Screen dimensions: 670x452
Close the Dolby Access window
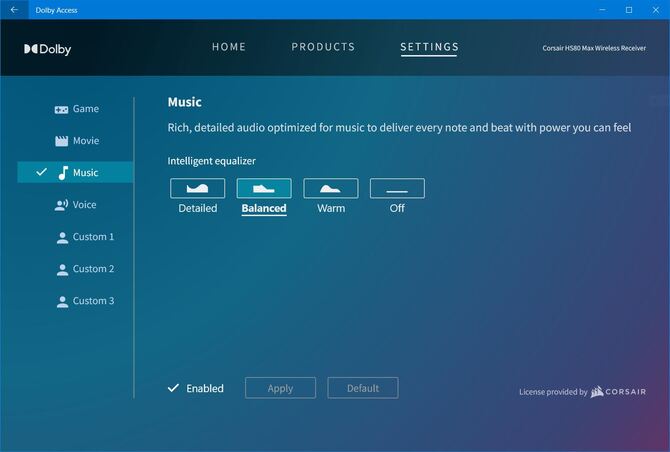click(x=656, y=10)
